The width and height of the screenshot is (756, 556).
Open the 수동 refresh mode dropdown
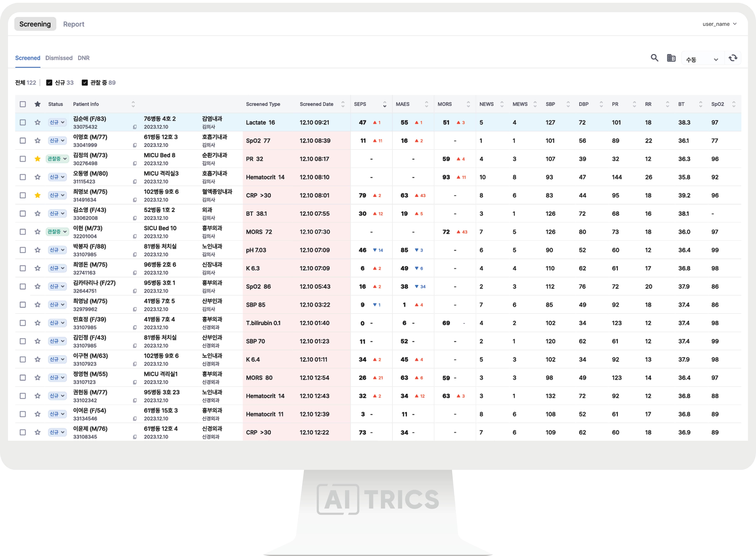click(x=702, y=60)
